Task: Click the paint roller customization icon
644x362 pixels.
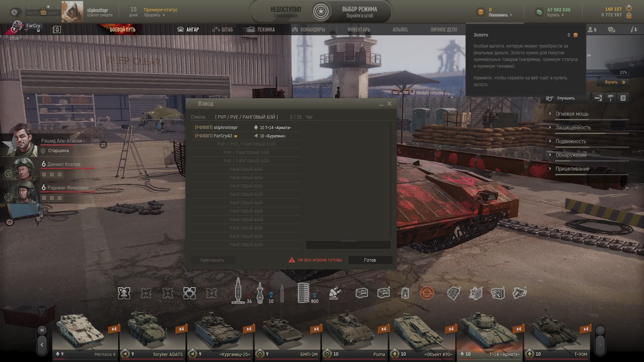Action: point(610,98)
